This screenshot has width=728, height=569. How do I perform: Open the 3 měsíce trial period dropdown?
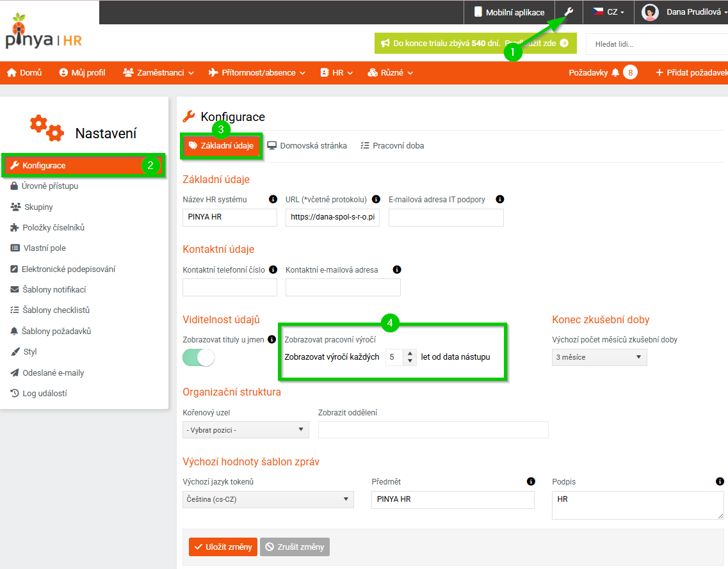(599, 357)
